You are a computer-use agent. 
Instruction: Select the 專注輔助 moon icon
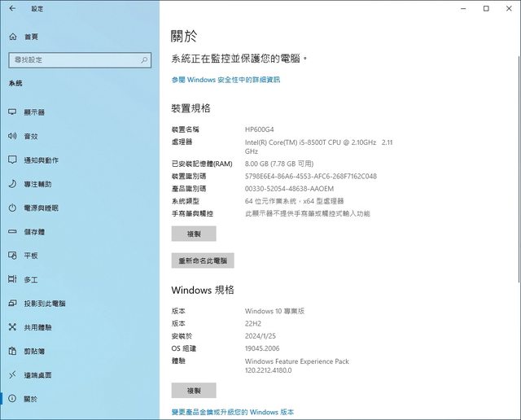click(x=12, y=184)
